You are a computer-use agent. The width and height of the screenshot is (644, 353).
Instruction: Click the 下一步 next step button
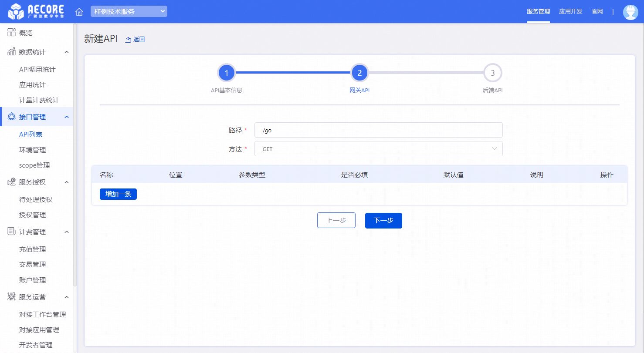pyautogui.click(x=383, y=221)
